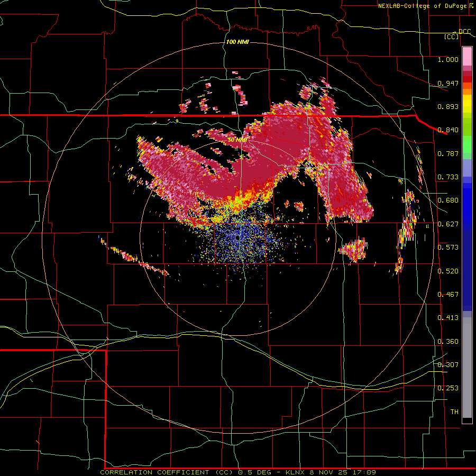The image size is (476, 476).
Task: Click the 0.5 DEG elevation text
Action: 254,472
